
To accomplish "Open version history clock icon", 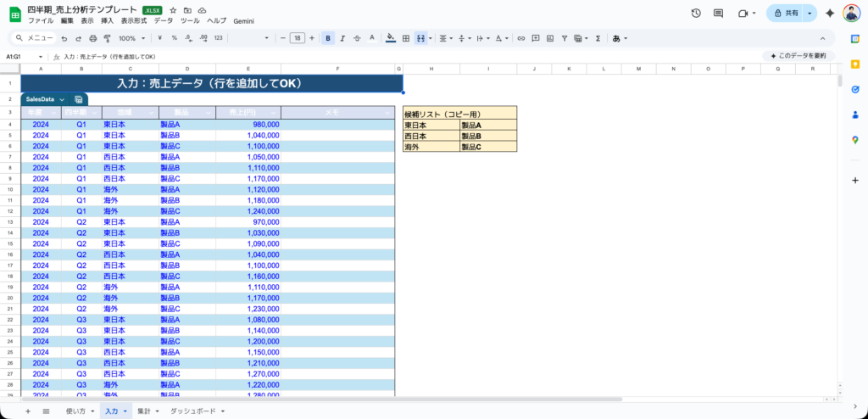I will pyautogui.click(x=696, y=14).
